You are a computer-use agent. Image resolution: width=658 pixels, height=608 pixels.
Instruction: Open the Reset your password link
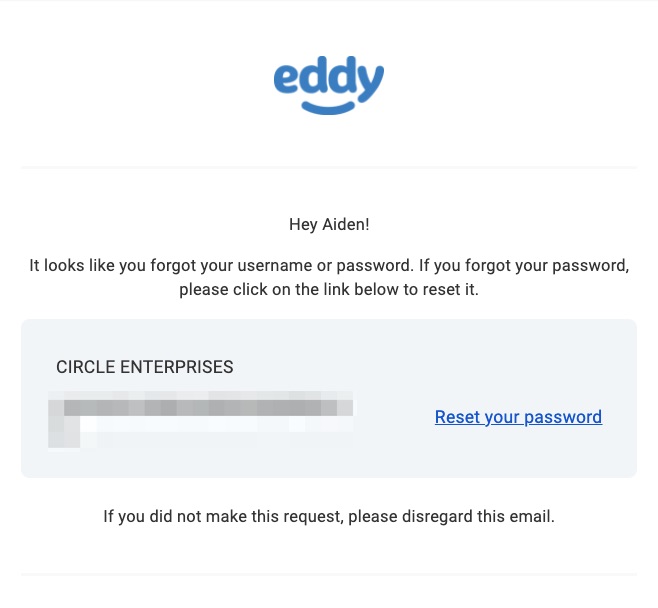click(518, 417)
